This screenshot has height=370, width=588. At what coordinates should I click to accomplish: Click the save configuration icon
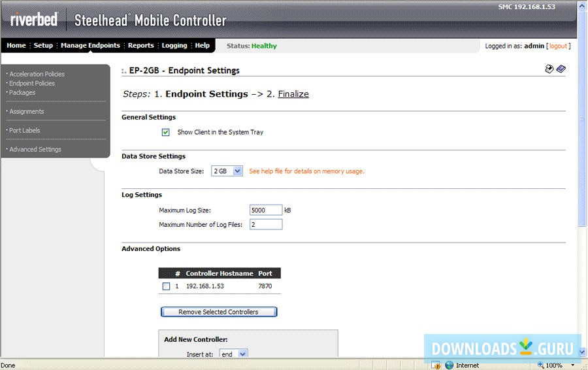point(549,69)
